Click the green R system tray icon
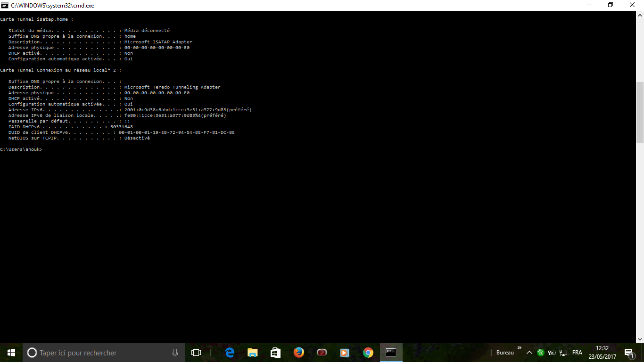Viewport: 644px width, 362px height. point(541,353)
